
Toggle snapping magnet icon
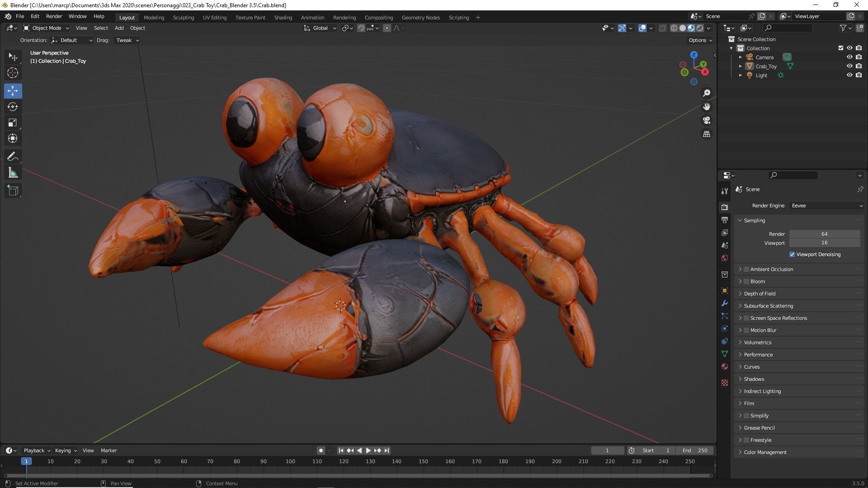pyautogui.click(x=361, y=28)
